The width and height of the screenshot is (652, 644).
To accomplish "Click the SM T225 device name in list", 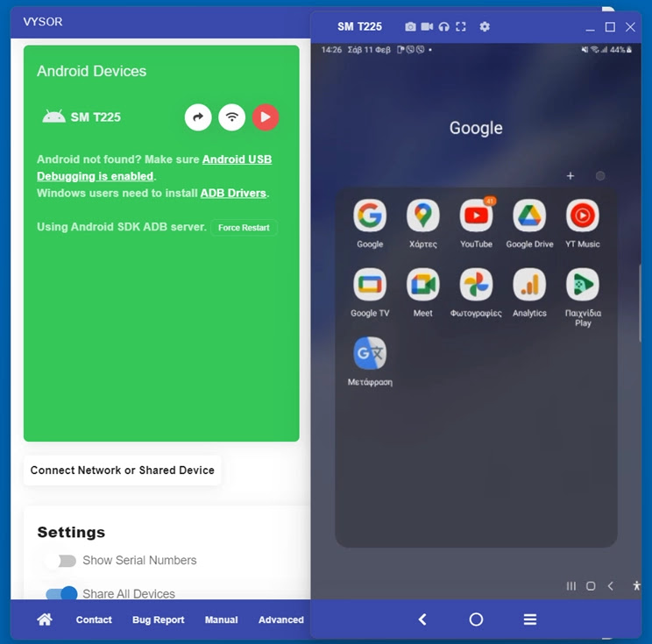I will 96,117.
